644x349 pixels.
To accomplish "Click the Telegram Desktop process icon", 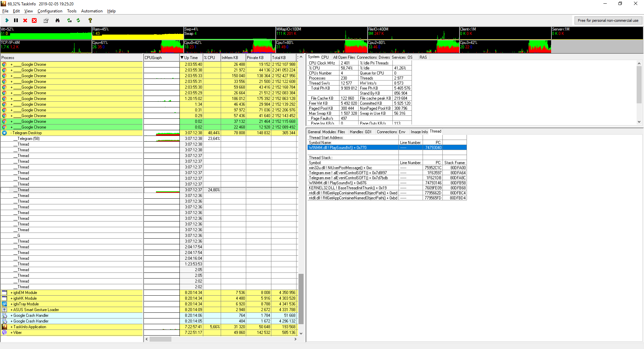I will (x=4, y=133).
